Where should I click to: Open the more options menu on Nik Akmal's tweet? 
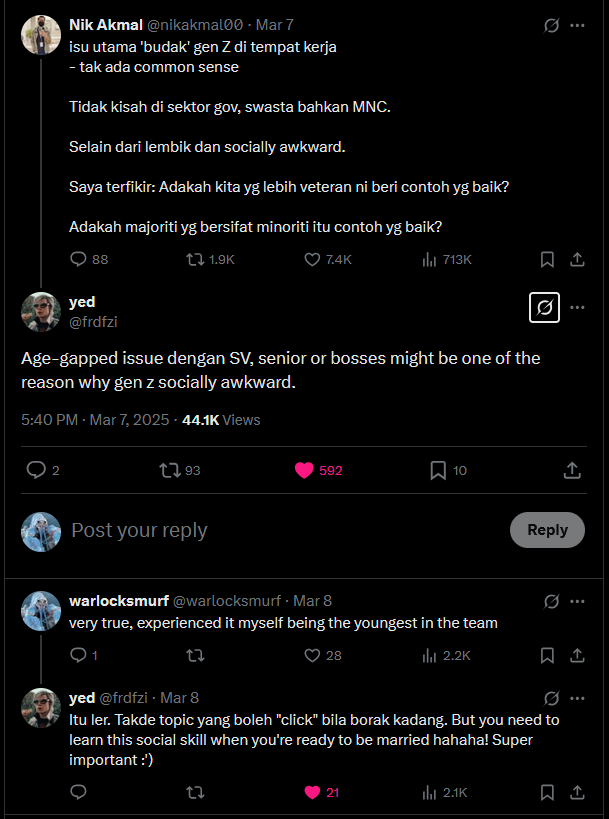click(577, 25)
